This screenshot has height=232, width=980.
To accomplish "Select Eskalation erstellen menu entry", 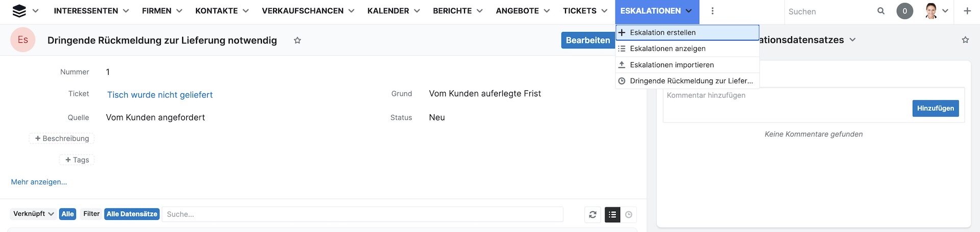I will click(x=663, y=33).
